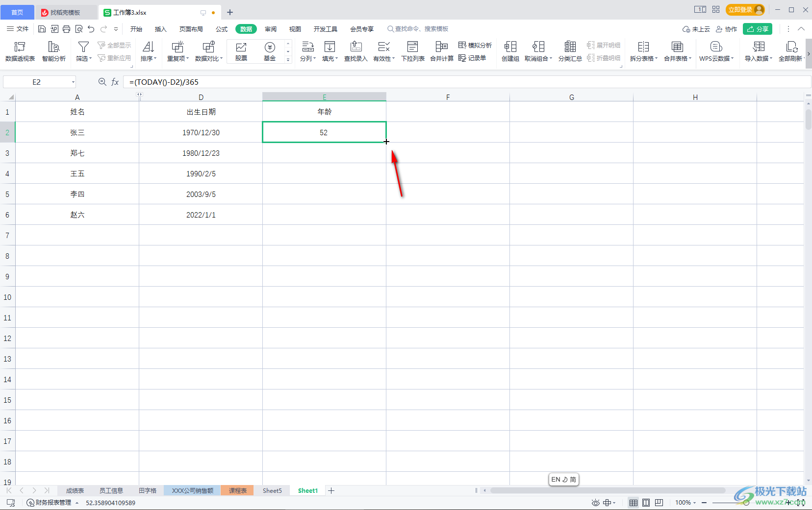The width and height of the screenshot is (812, 510).
Task: Click the Sort (排序) icon
Action: [x=148, y=47]
